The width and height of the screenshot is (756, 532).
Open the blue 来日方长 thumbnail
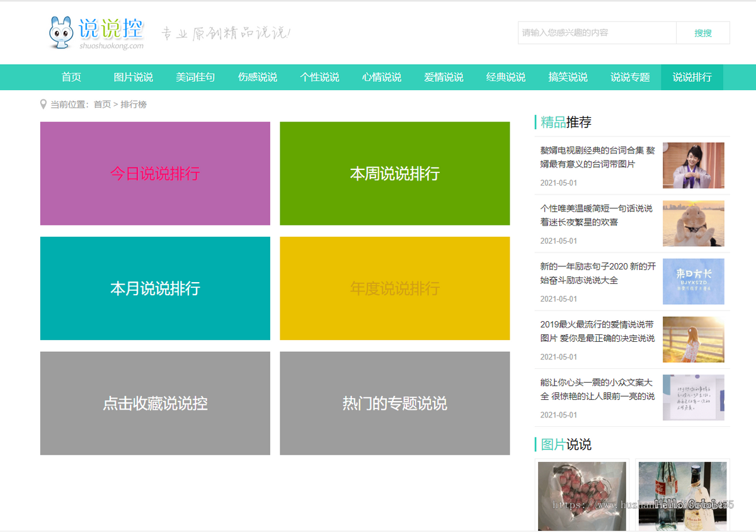pyautogui.click(x=693, y=281)
